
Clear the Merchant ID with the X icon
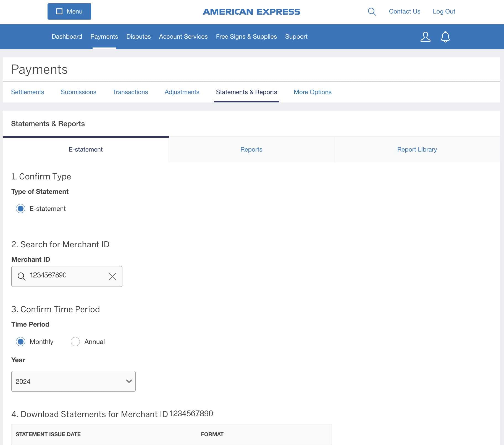point(112,276)
